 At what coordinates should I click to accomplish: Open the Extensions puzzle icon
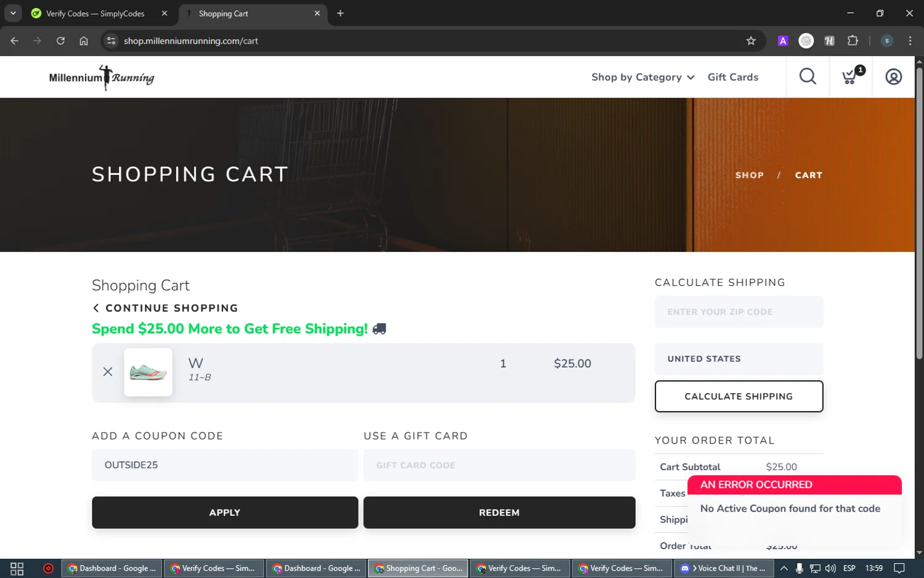[853, 41]
